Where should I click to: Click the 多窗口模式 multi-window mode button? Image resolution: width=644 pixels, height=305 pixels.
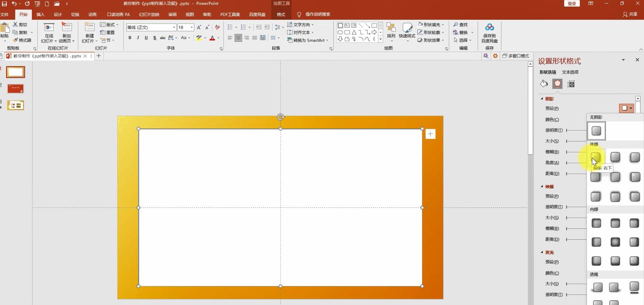(516, 56)
